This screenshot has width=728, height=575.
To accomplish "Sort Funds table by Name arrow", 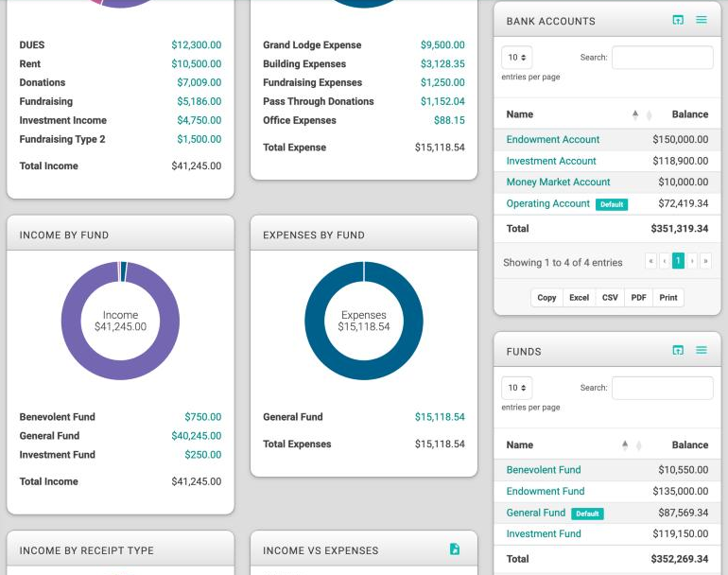I will [x=625, y=444].
